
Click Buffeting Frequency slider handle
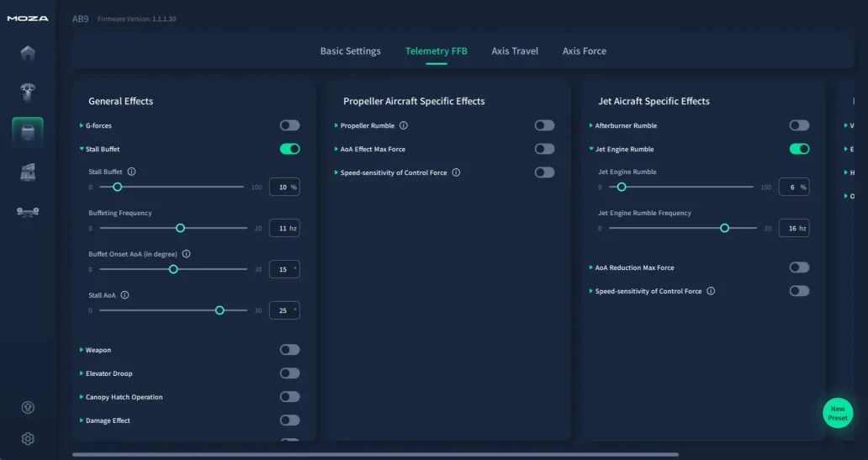tap(181, 228)
